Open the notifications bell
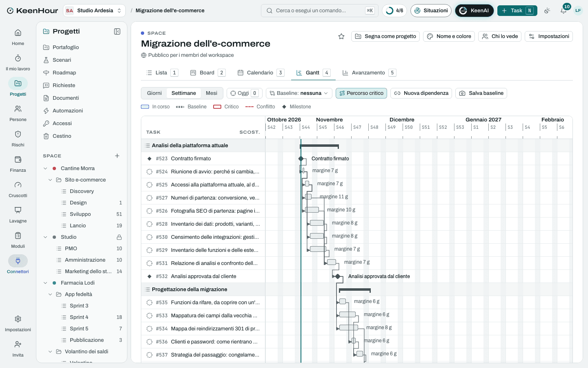Image resolution: width=588 pixels, height=368 pixels. pos(563,11)
